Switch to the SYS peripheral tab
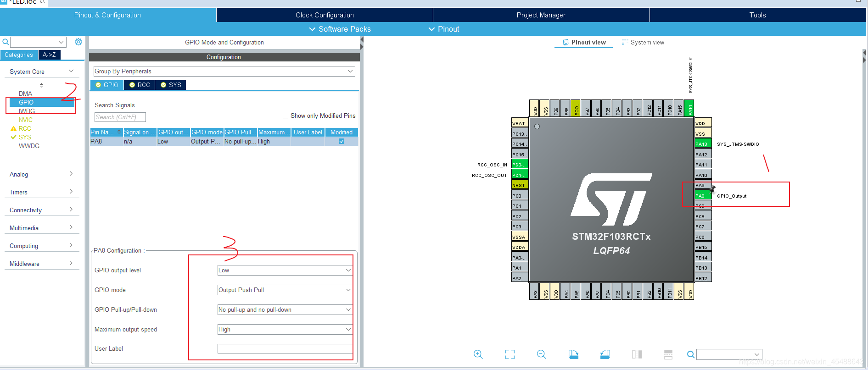This screenshot has height=370, width=868. click(x=171, y=85)
